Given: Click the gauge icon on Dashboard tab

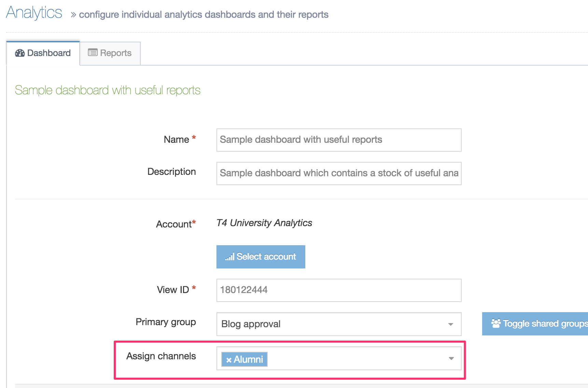Looking at the screenshot, I should tap(20, 53).
